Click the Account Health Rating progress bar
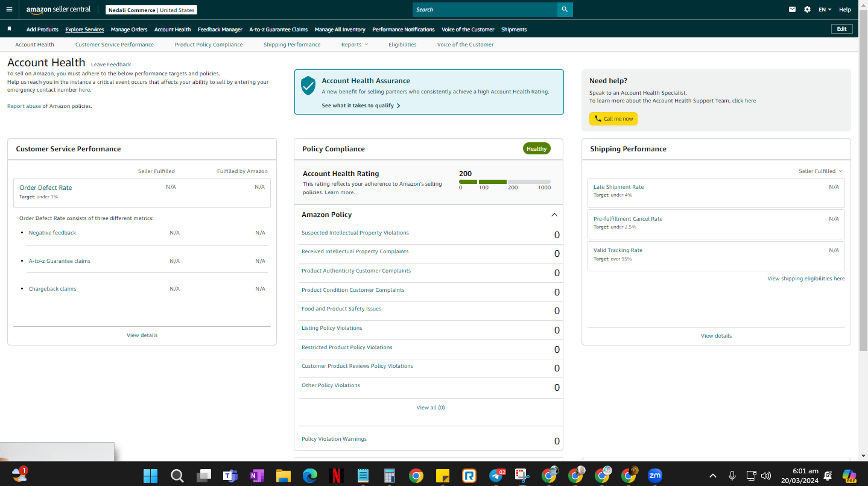The width and height of the screenshot is (868, 486). tap(505, 181)
